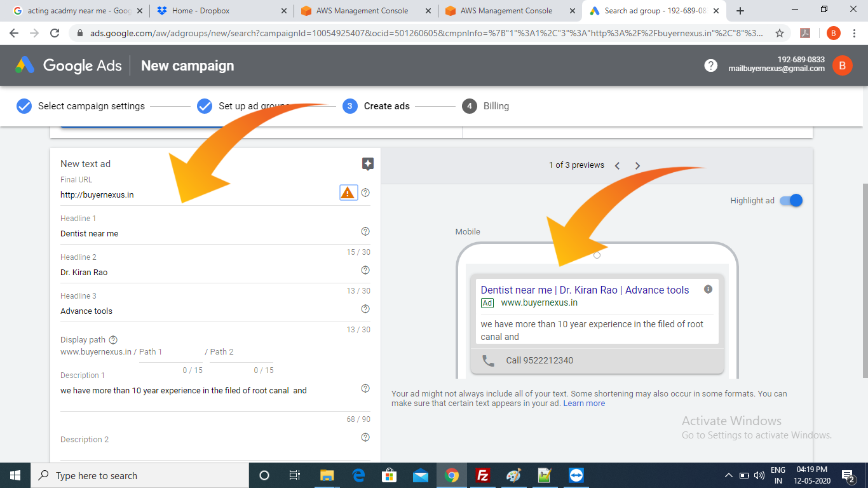Click info icon in mobile ad preview

(x=709, y=289)
